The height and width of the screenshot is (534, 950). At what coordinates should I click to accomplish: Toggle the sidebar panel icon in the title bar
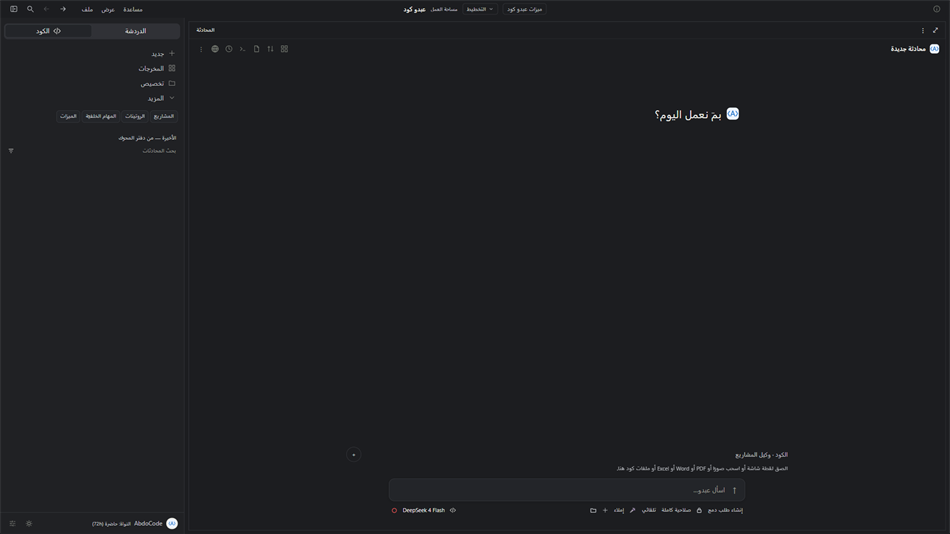[x=13, y=9]
